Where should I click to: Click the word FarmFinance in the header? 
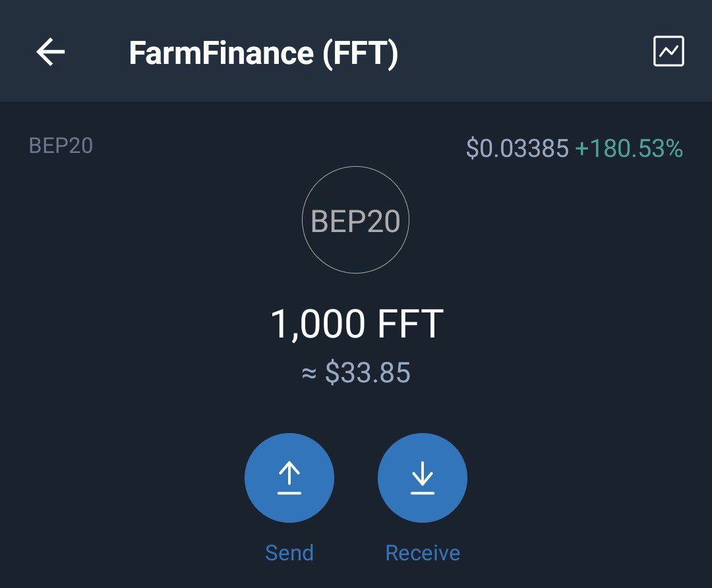point(221,53)
